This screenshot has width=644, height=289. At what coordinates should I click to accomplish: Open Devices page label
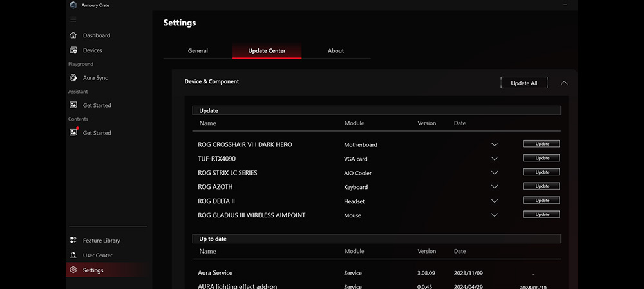(x=92, y=50)
